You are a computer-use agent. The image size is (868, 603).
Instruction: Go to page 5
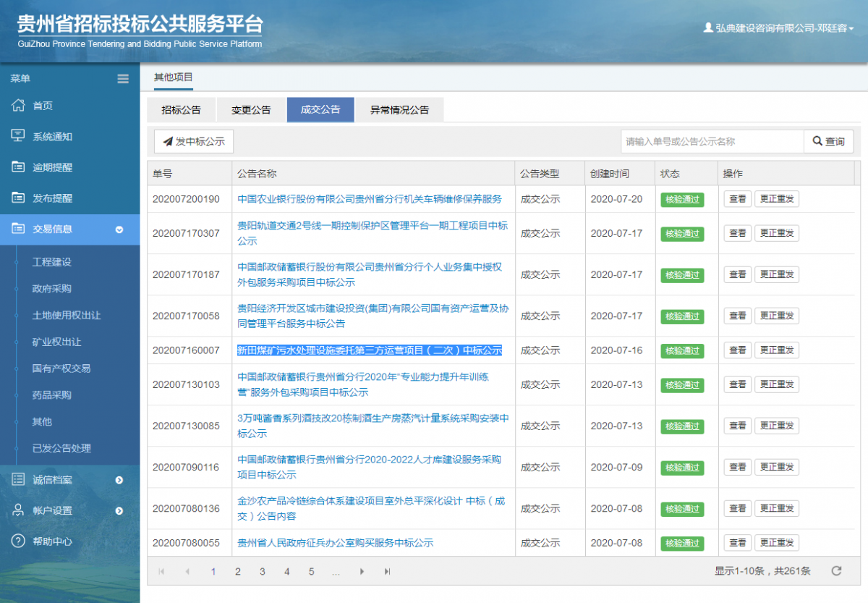click(311, 571)
